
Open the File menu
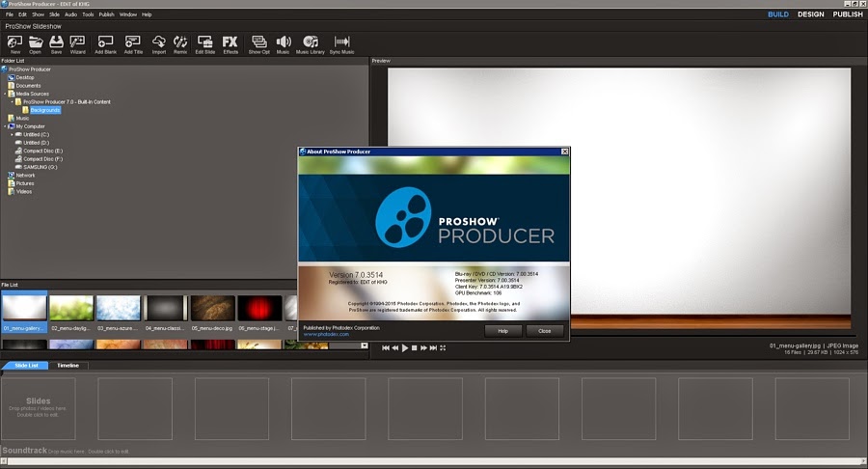10,14
